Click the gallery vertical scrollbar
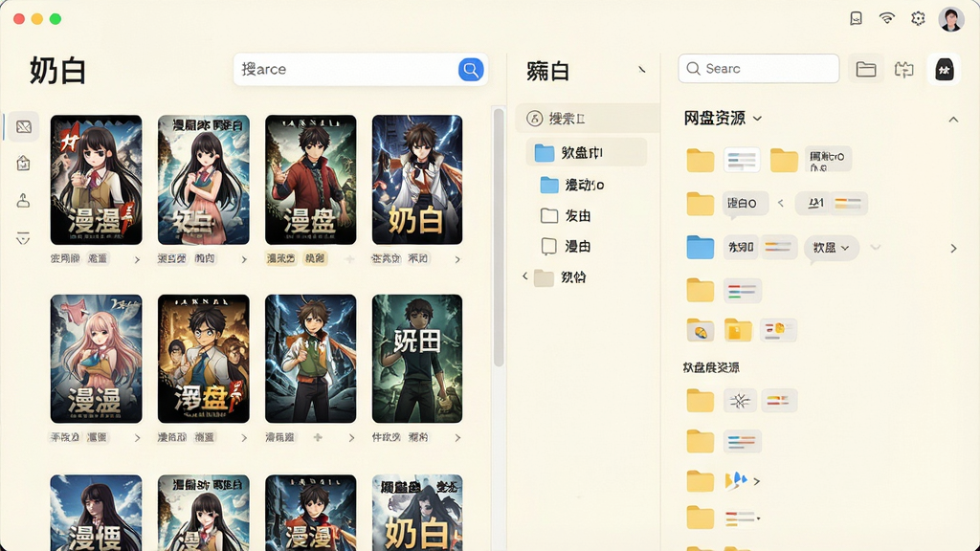The image size is (980, 551). 498,237
